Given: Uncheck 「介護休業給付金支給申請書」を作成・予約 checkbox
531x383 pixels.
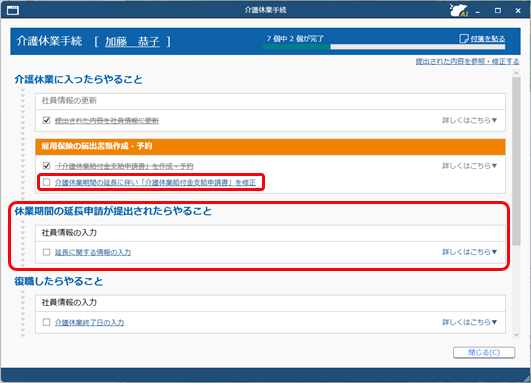Looking at the screenshot, I should coord(46,166).
